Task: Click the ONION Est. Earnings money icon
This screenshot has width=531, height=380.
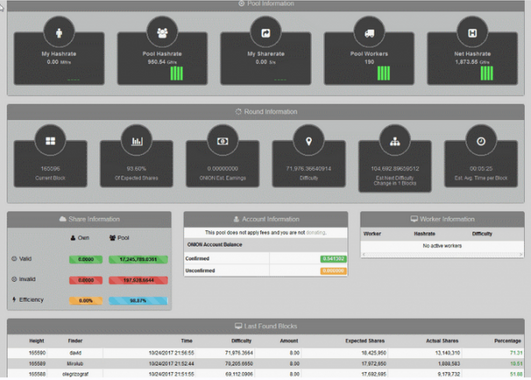Action: point(222,141)
